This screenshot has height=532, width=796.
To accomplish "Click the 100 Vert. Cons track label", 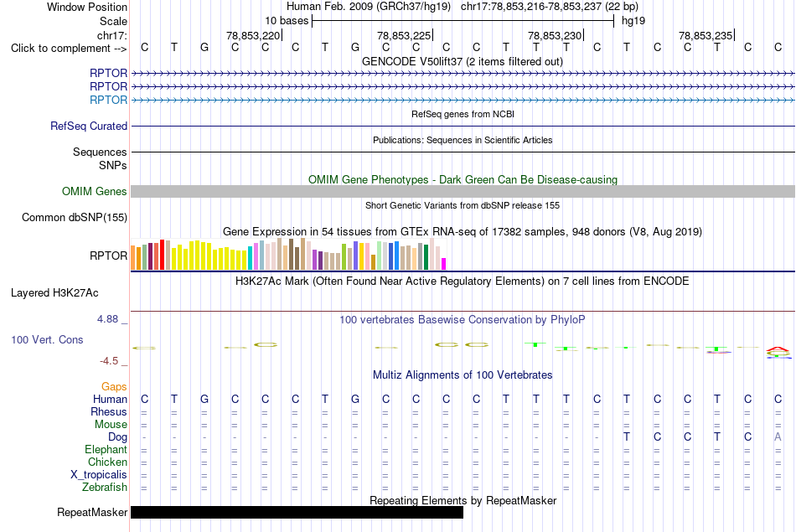I will [47, 339].
